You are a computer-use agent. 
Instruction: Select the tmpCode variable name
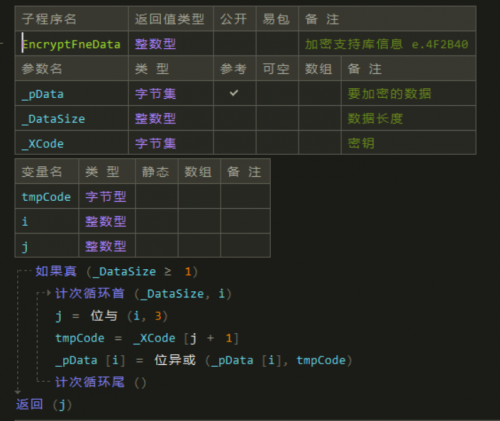(x=46, y=197)
